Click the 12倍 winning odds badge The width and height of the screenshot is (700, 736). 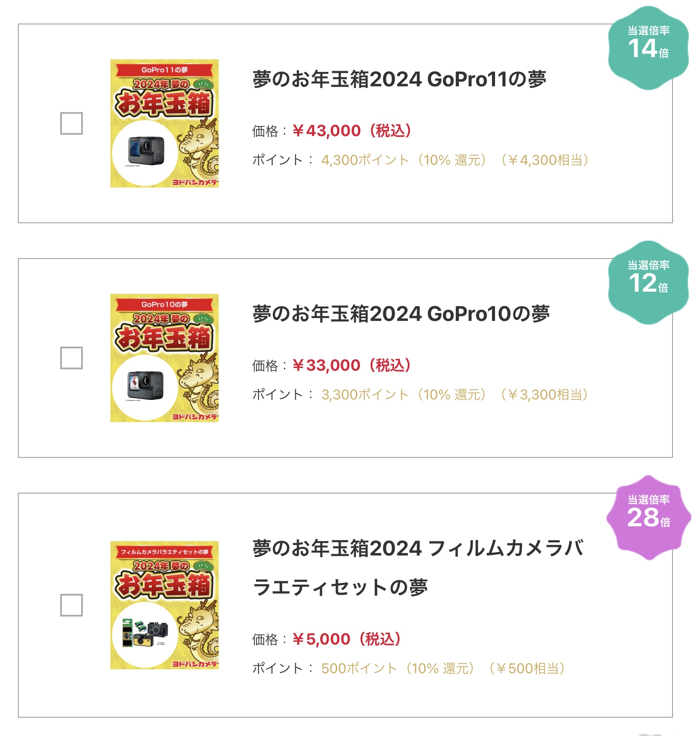(x=648, y=283)
